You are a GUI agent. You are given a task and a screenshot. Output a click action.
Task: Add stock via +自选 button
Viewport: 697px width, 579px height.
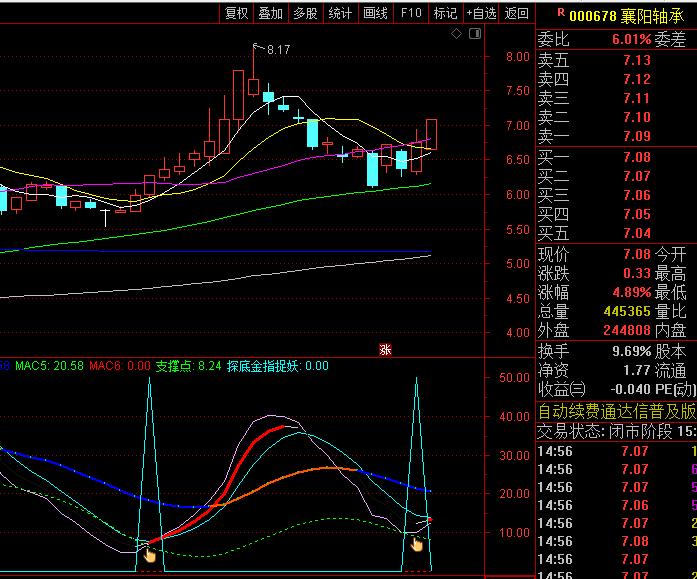[x=481, y=13]
